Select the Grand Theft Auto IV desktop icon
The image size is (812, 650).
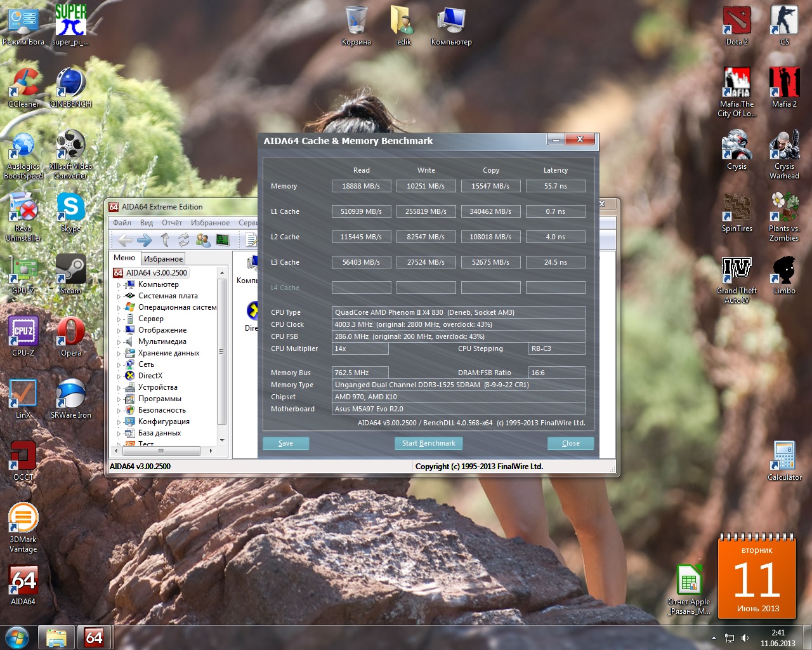737,279
